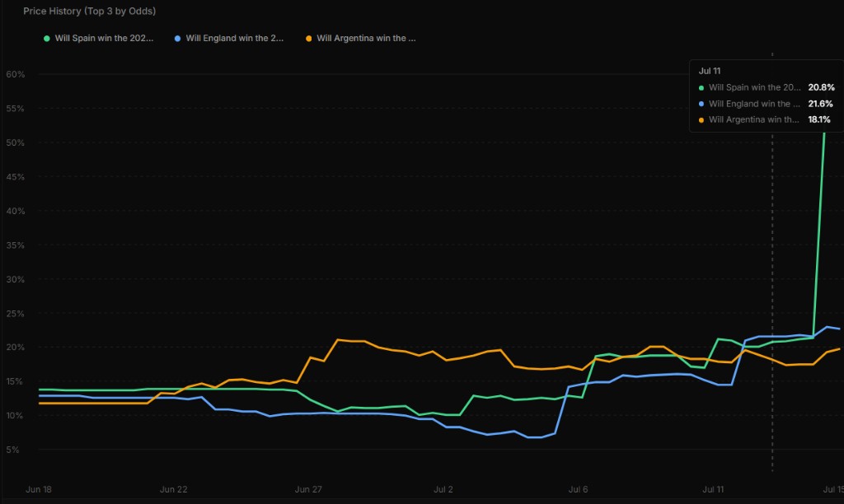Viewport: 844px width, 504px height.
Task: Click the Jul 11 tooltip date header
Action: coord(710,71)
